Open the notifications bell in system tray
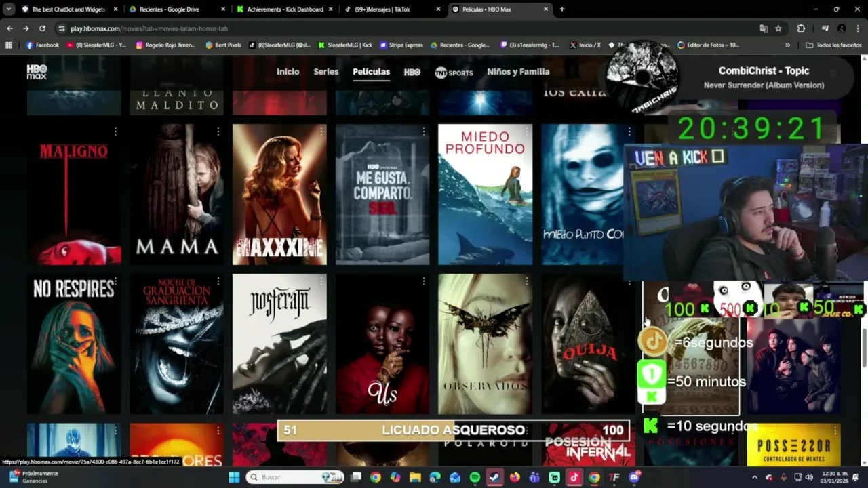 click(855, 477)
